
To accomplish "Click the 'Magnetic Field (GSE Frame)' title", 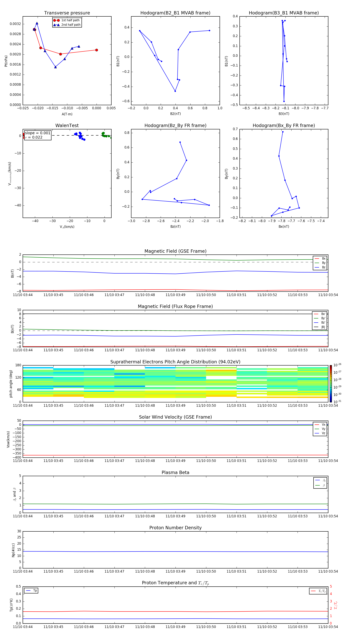I will [x=175, y=251].
